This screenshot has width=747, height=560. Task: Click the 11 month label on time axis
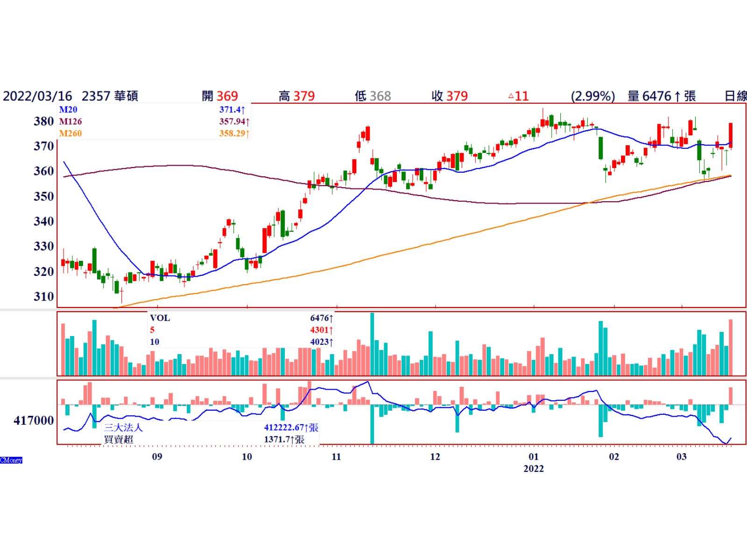click(x=337, y=456)
